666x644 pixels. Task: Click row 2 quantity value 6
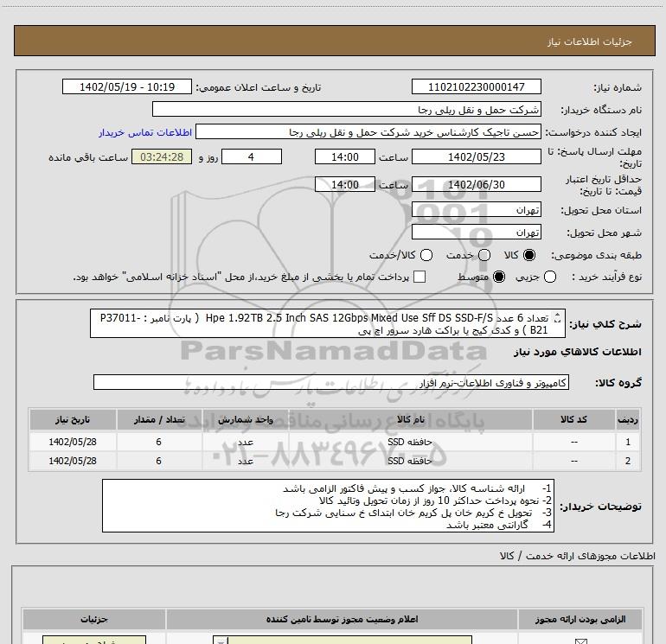(x=158, y=461)
